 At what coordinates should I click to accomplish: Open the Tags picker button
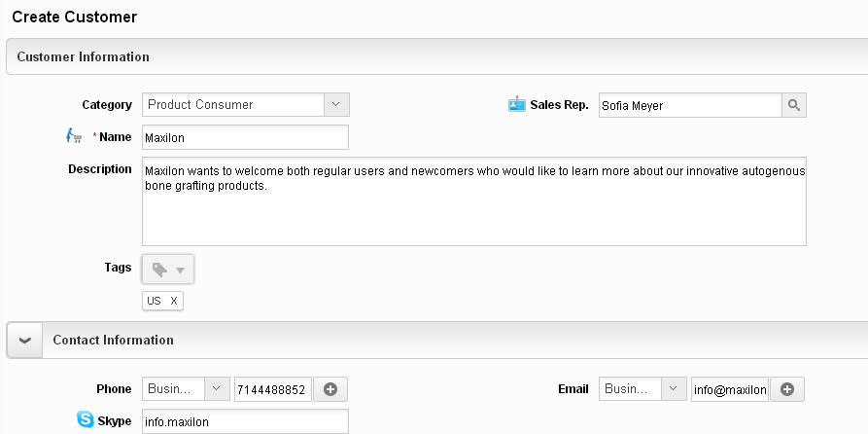pos(168,270)
